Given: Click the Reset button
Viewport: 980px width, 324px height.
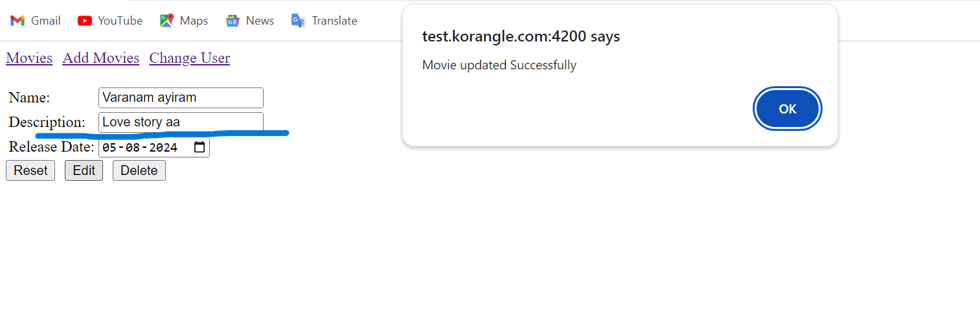Looking at the screenshot, I should [x=30, y=170].
